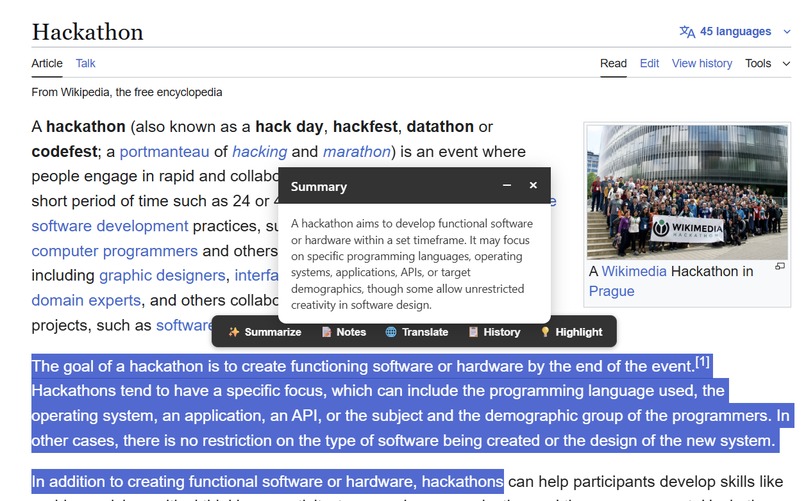Click the Highlight button label

[579, 332]
